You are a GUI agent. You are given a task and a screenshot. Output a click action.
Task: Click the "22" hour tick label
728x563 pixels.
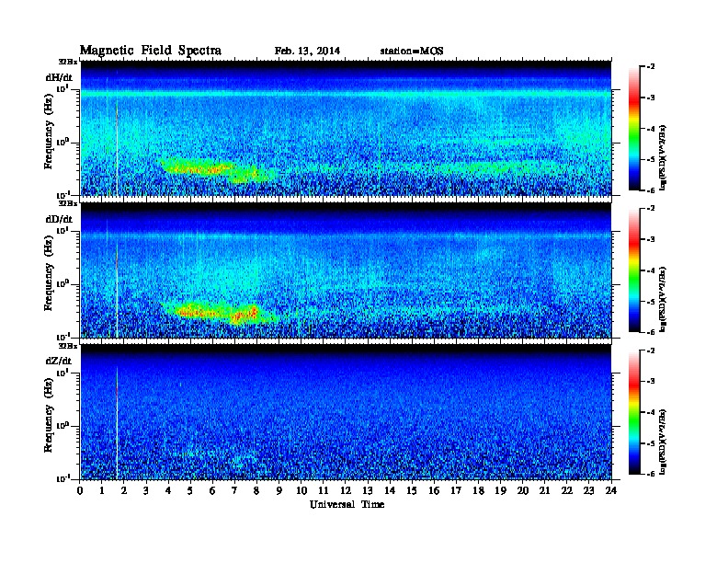(567, 490)
